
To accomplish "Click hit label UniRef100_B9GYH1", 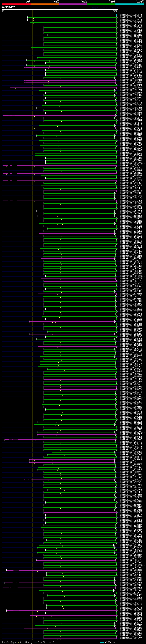I will coord(131,35).
